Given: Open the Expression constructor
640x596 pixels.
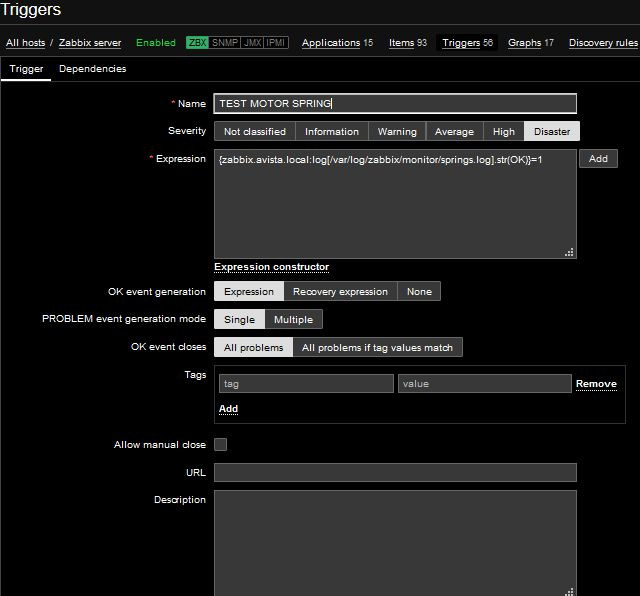Looking at the screenshot, I should pos(271,267).
